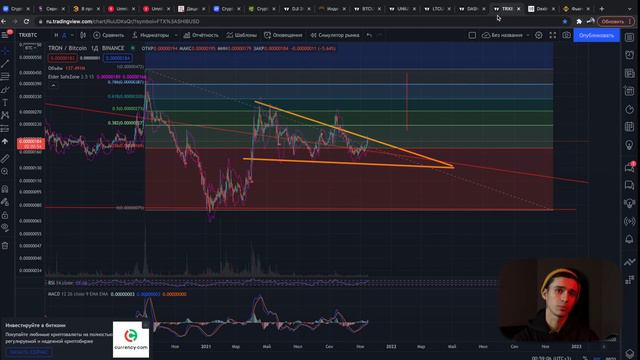Open the candle chart style selector
The height and width of the screenshot is (360, 640).
(83, 35)
